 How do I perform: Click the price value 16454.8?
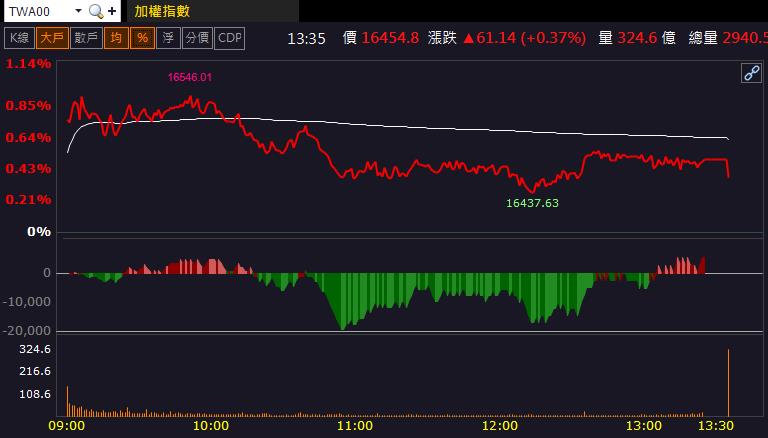coord(390,38)
